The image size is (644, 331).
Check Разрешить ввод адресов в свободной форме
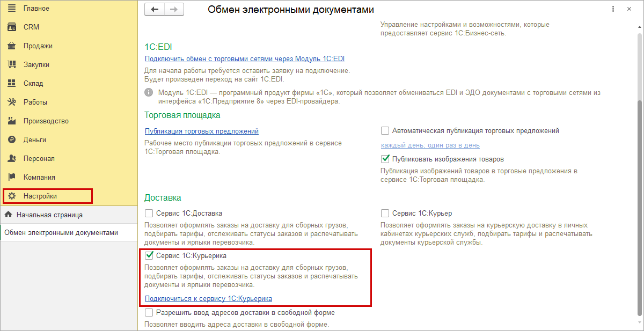[x=149, y=312]
